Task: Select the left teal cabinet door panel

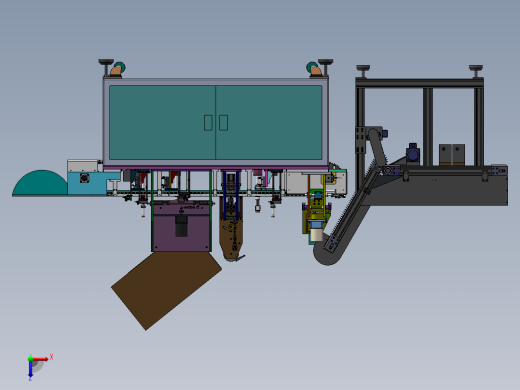Action: pyautogui.click(x=162, y=122)
